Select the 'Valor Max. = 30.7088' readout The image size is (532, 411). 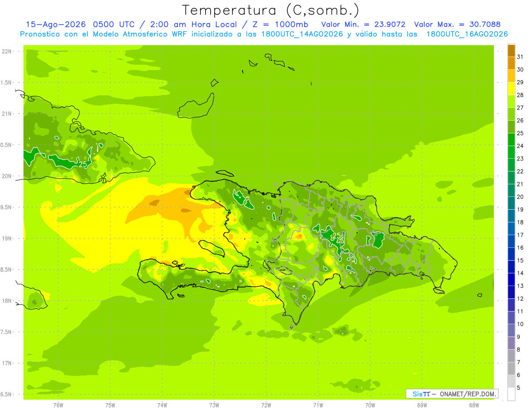[x=457, y=24]
